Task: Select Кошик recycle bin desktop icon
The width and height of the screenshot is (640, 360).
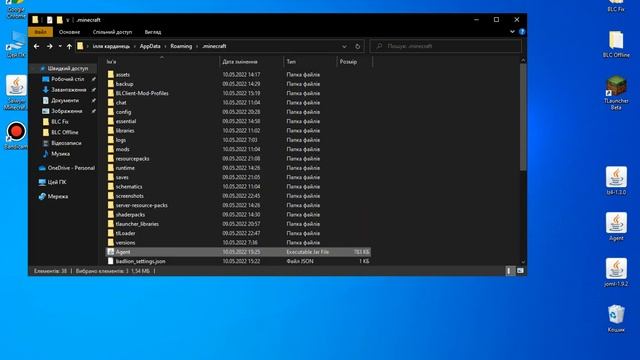Action: 616,319
